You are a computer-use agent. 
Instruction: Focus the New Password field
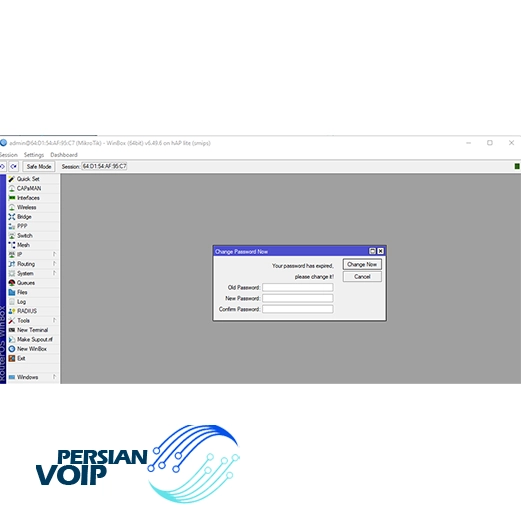point(298,298)
